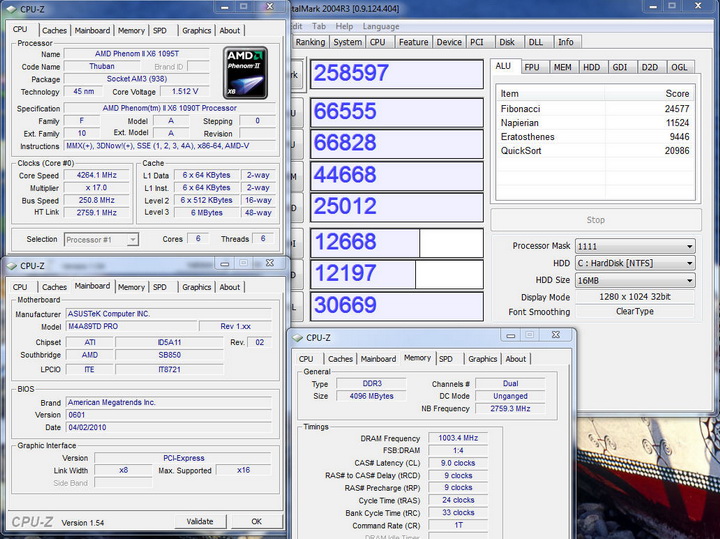Switch to Mainboard tab in top CPU-Z window
720x539 pixels.
(x=92, y=30)
